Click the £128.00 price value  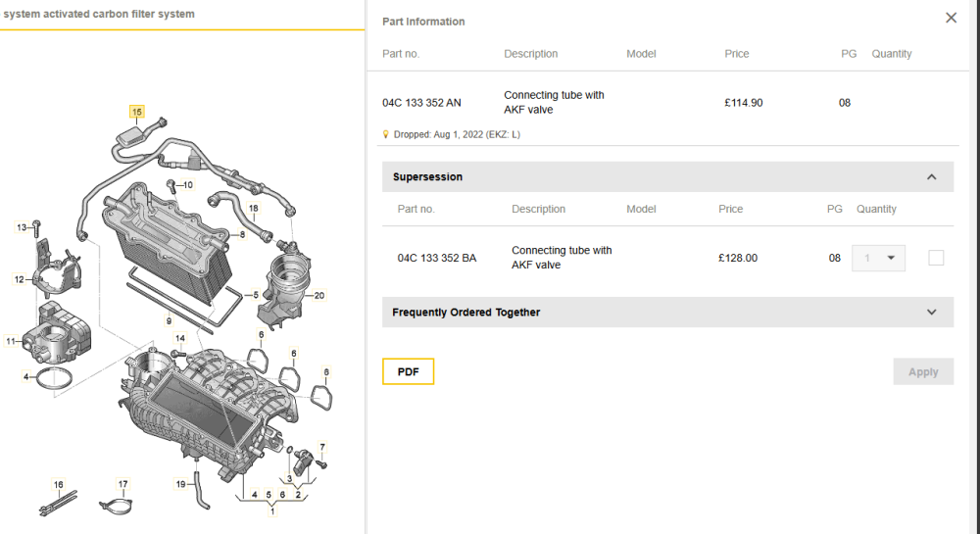[x=738, y=258]
